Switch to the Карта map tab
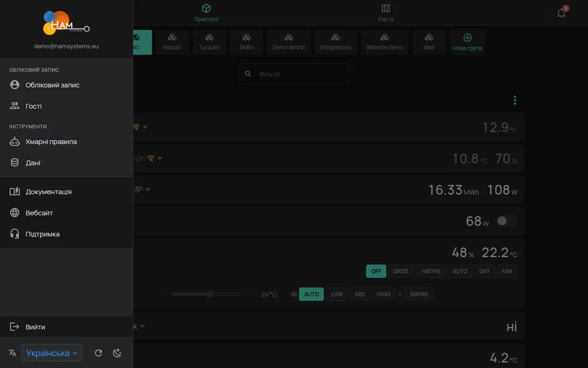The width and height of the screenshot is (588, 368). point(386,13)
